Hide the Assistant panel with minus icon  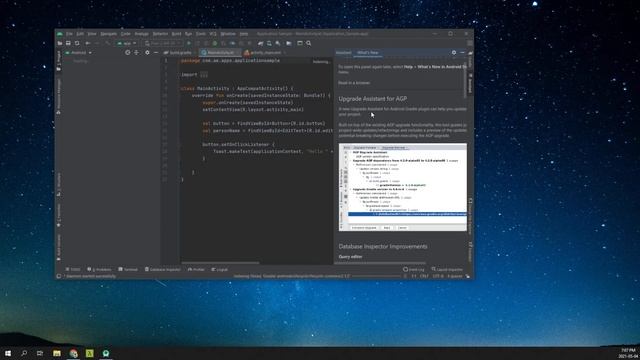point(462,53)
